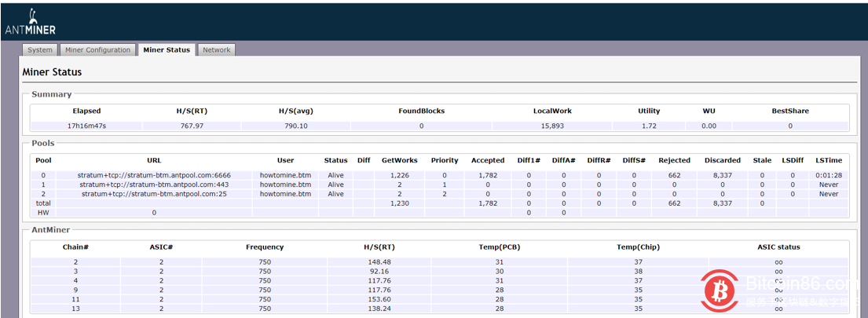Select the pool URL ending in :443
The height and width of the screenshot is (318, 868).
[x=154, y=185]
